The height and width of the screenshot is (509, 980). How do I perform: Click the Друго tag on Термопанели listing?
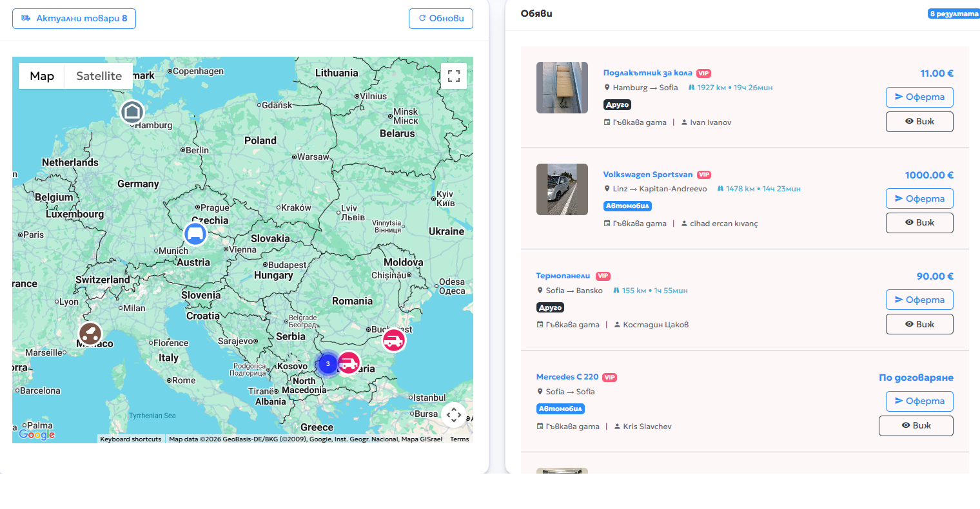[550, 308]
